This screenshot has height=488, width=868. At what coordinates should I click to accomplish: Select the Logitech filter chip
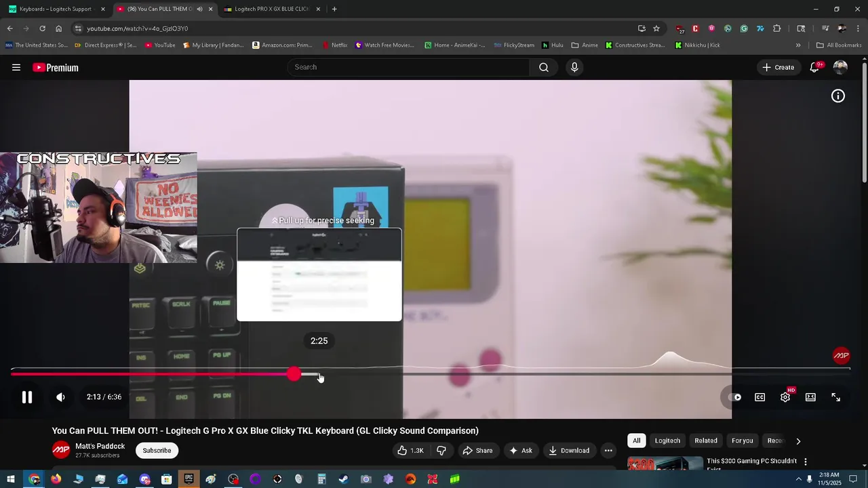pos(667,441)
